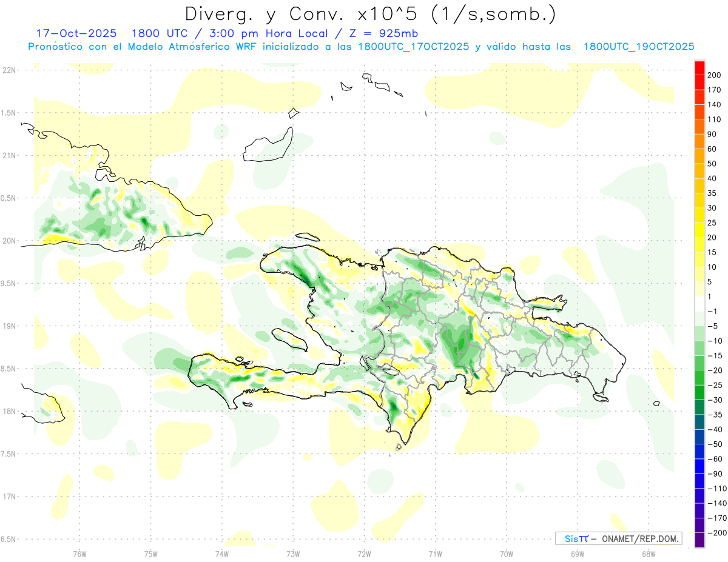Screen dimensions: 728x562
Task: Click the longitude label '76W'
Action: point(79,554)
